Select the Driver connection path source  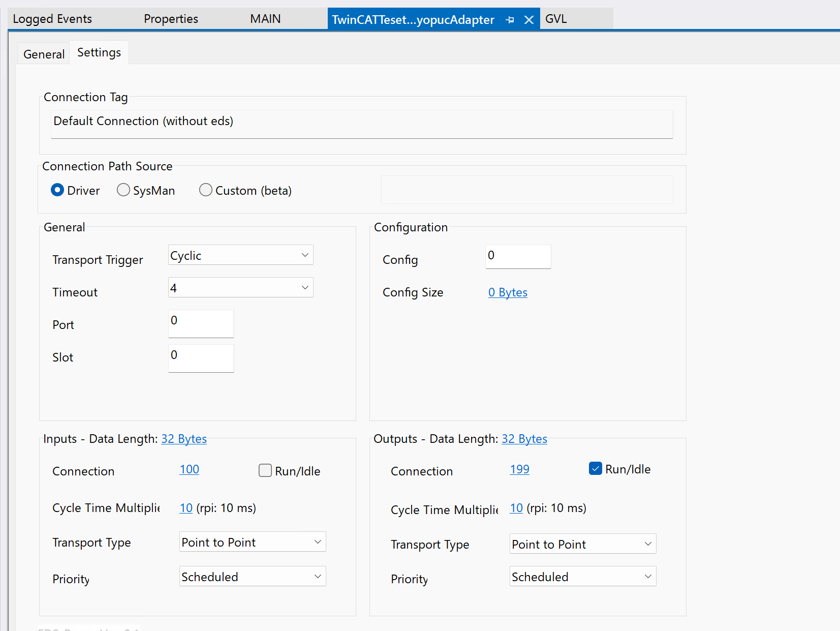(57, 190)
